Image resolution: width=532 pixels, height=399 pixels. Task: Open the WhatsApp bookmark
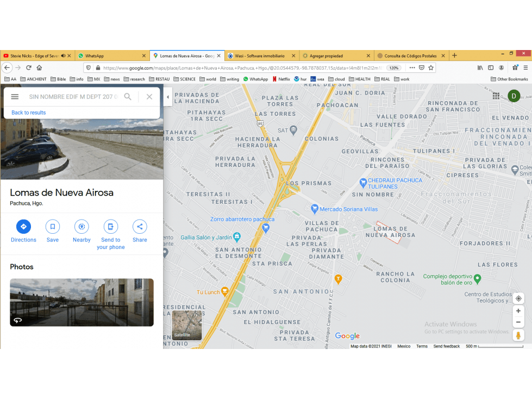pos(255,79)
